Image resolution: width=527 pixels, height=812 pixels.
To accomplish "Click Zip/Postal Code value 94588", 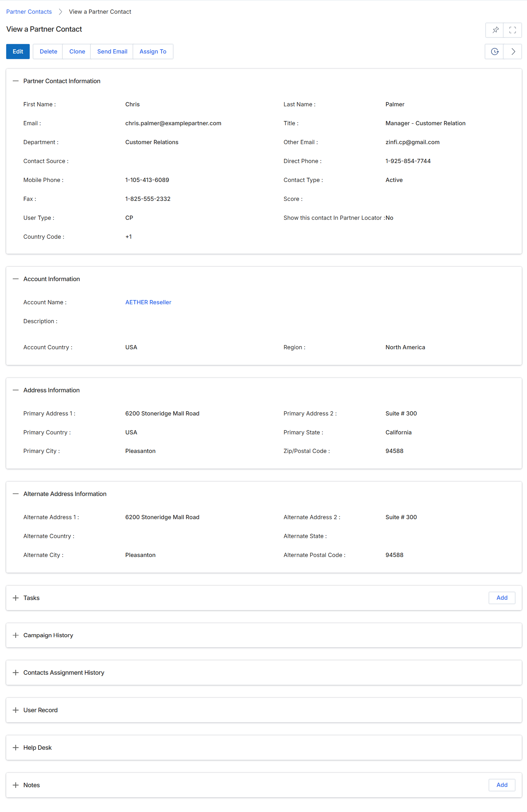I will 394,451.
